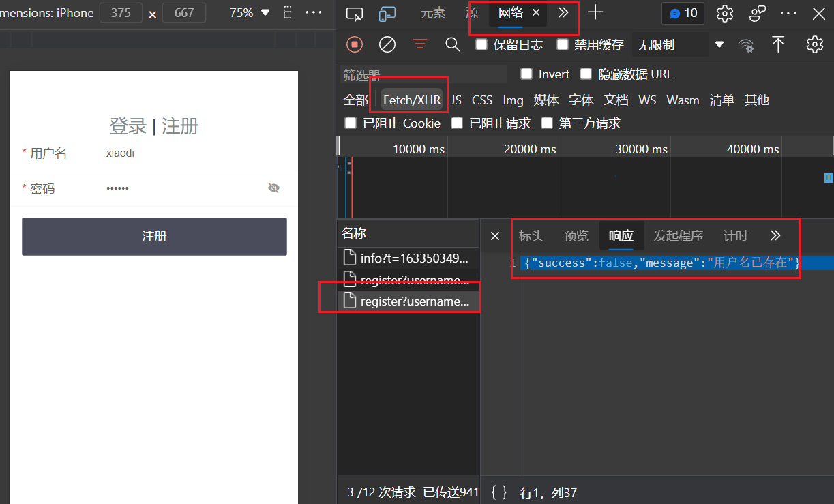Switch to the Timing tab

tap(736, 236)
